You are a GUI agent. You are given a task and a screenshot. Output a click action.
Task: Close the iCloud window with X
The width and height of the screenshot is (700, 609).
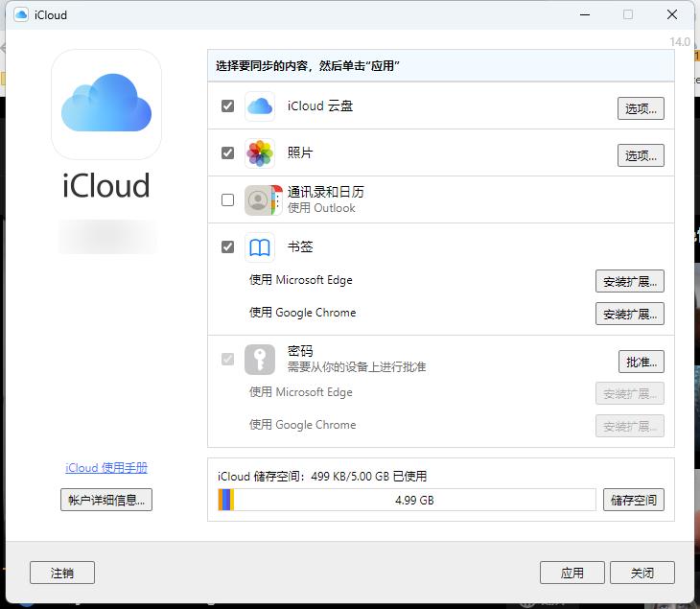(x=672, y=14)
